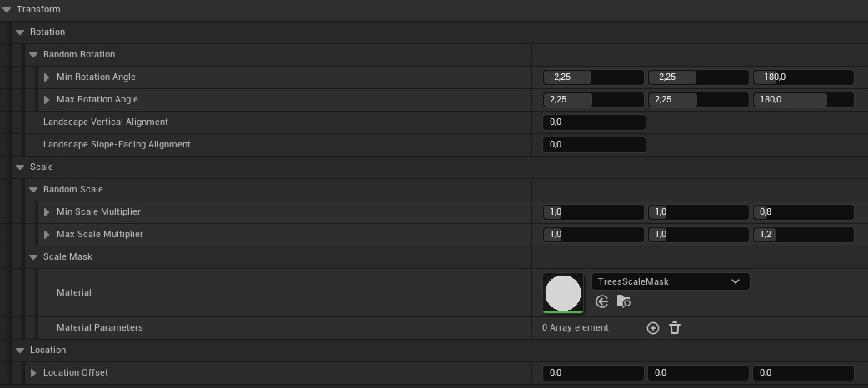Expand Max Rotation Angle property
The image size is (868, 388).
[x=47, y=99]
